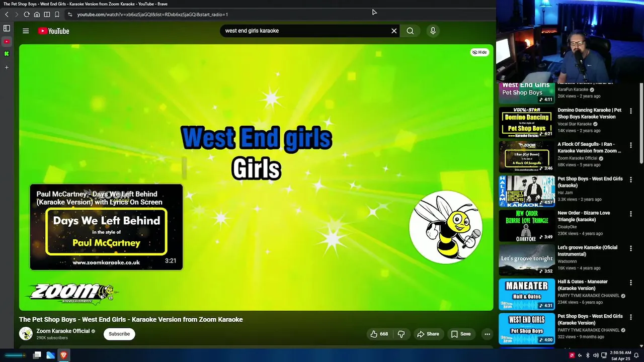Hide the end screen cards

point(479,52)
